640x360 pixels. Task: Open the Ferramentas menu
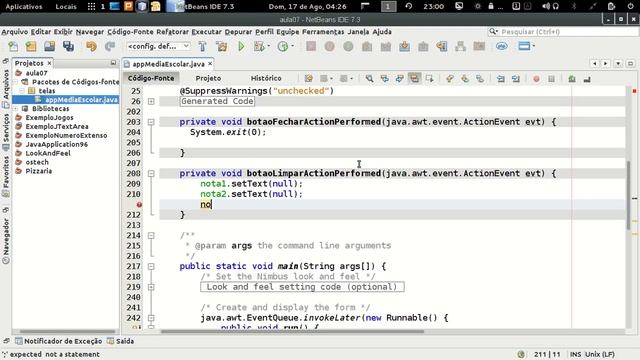[323, 32]
